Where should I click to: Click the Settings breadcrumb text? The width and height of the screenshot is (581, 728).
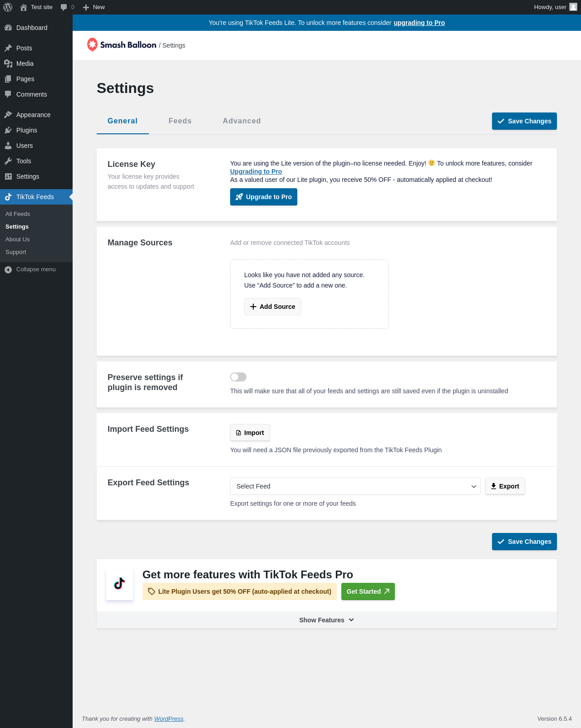(174, 45)
